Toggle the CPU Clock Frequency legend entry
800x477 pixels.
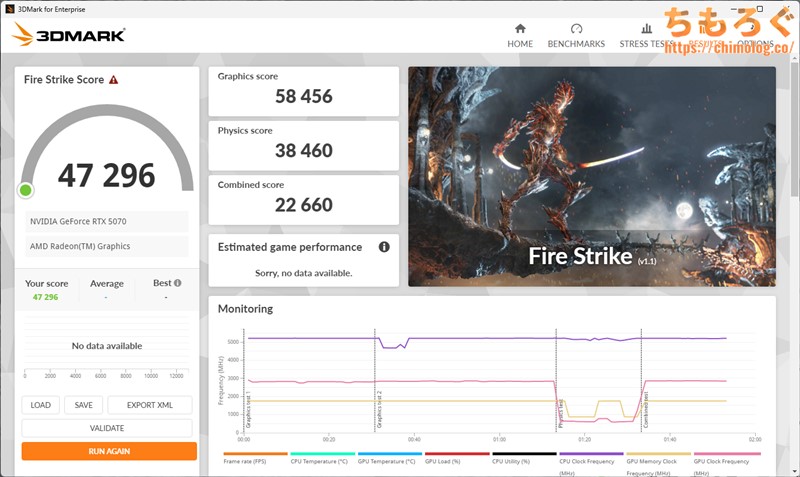[x=591, y=463]
